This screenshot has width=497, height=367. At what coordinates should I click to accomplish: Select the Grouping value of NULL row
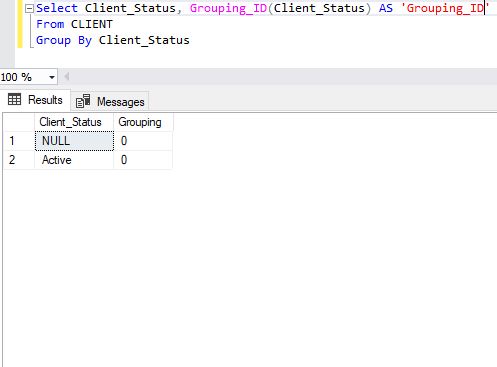[143, 141]
